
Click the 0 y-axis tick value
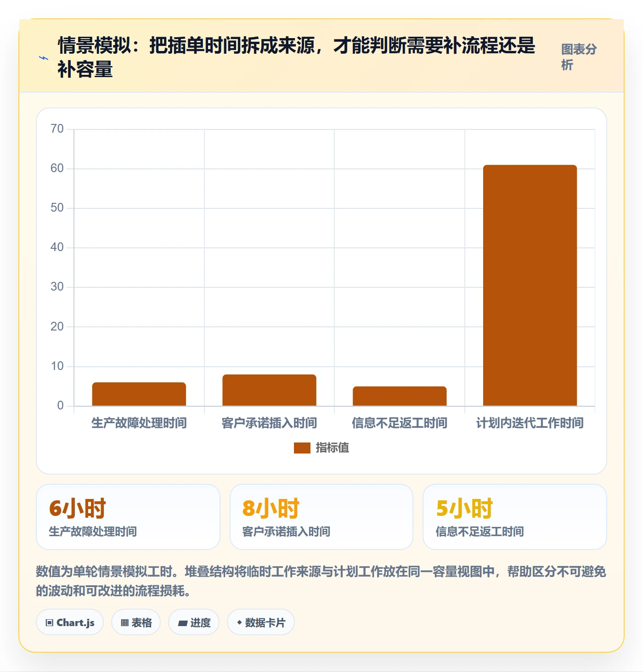click(61, 406)
